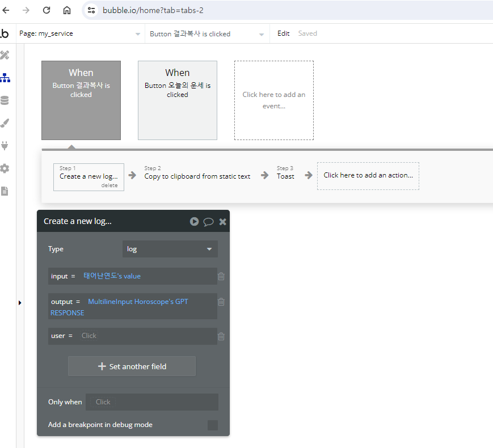Delete Step 1 via the delete link
The width and height of the screenshot is (493, 448).
click(109, 185)
